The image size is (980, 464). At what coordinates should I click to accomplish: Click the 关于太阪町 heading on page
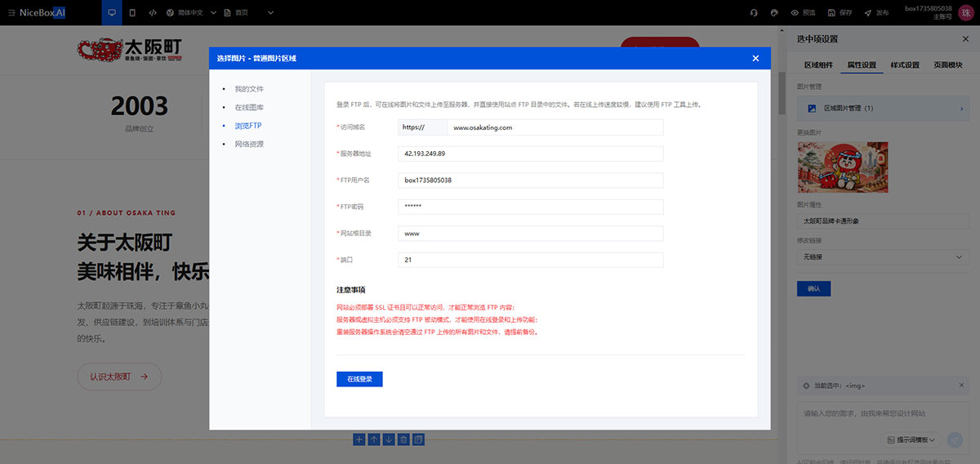124,243
